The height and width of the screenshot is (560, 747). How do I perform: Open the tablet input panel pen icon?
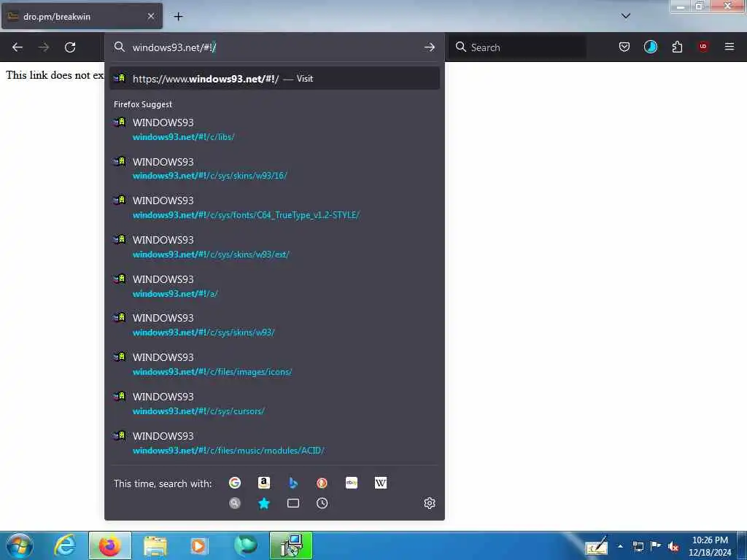(597, 546)
